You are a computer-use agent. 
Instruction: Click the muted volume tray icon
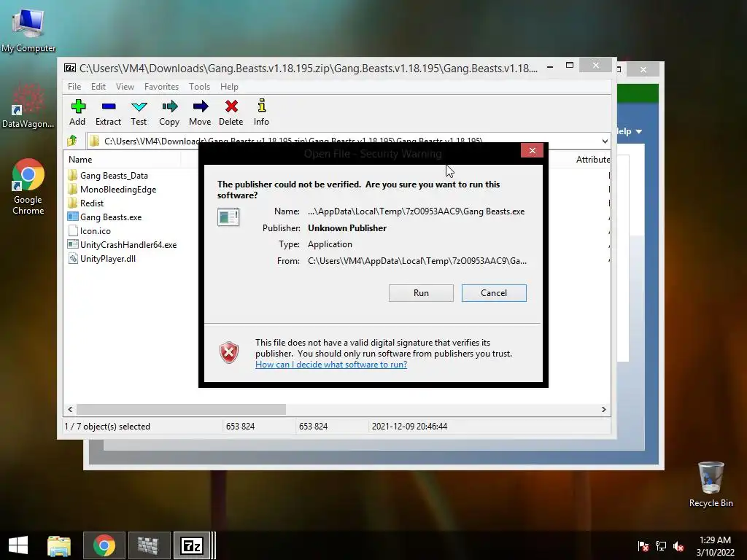(678, 546)
